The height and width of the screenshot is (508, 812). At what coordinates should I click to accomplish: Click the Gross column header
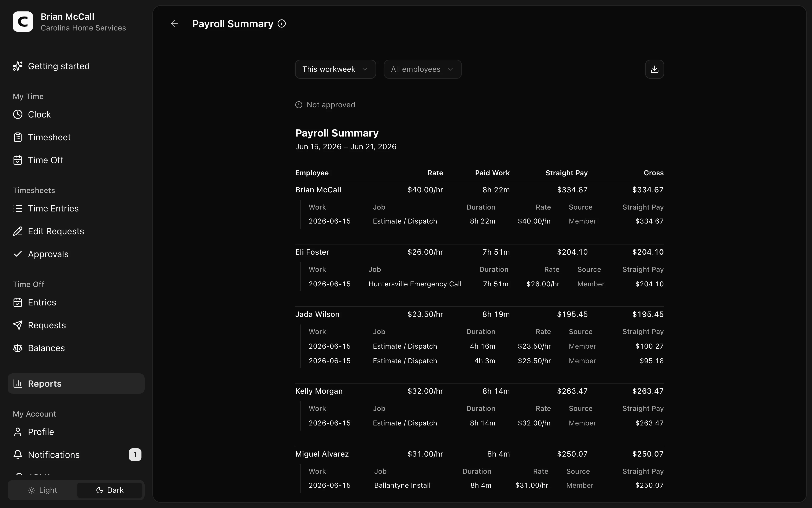(654, 173)
